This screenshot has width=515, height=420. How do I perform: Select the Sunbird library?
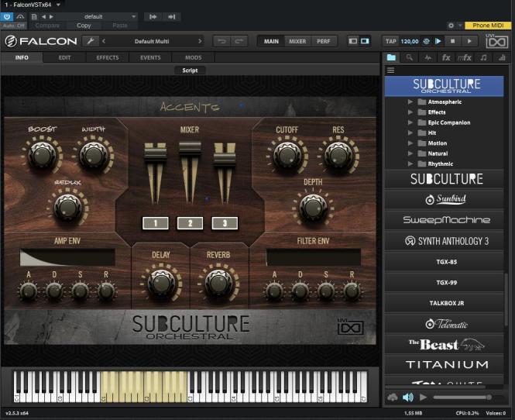pyautogui.click(x=444, y=199)
